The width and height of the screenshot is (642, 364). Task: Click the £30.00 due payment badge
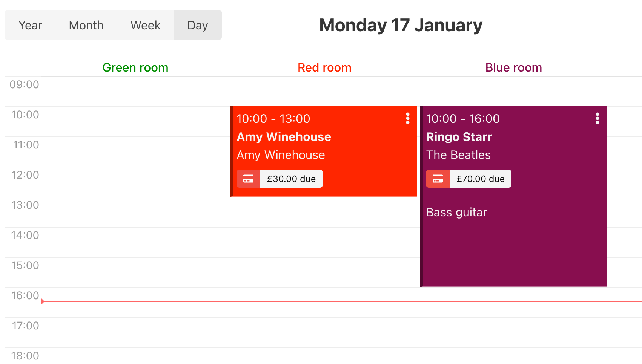(x=291, y=179)
